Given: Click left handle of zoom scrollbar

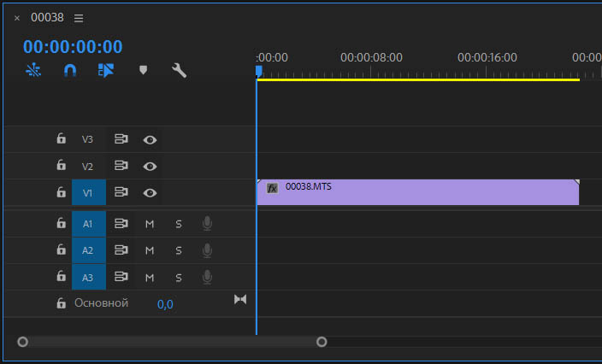Looking at the screenshot, I should [x=22, y=342].
